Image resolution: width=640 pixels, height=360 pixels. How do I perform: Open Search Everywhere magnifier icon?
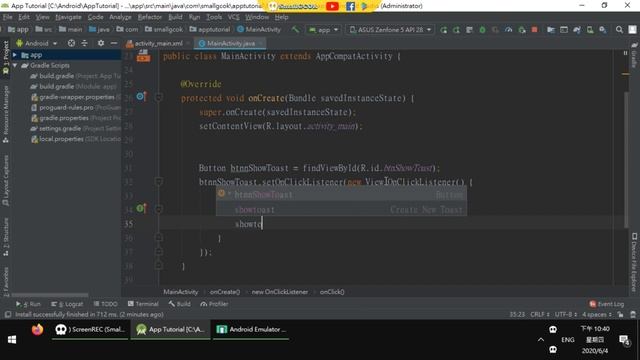pos(619,30)
